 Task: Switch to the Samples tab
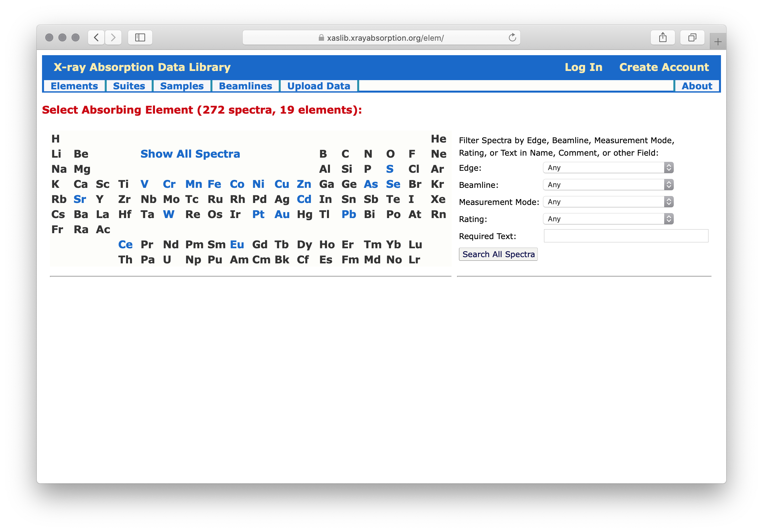pyautogui.click(x=182, y=86)
